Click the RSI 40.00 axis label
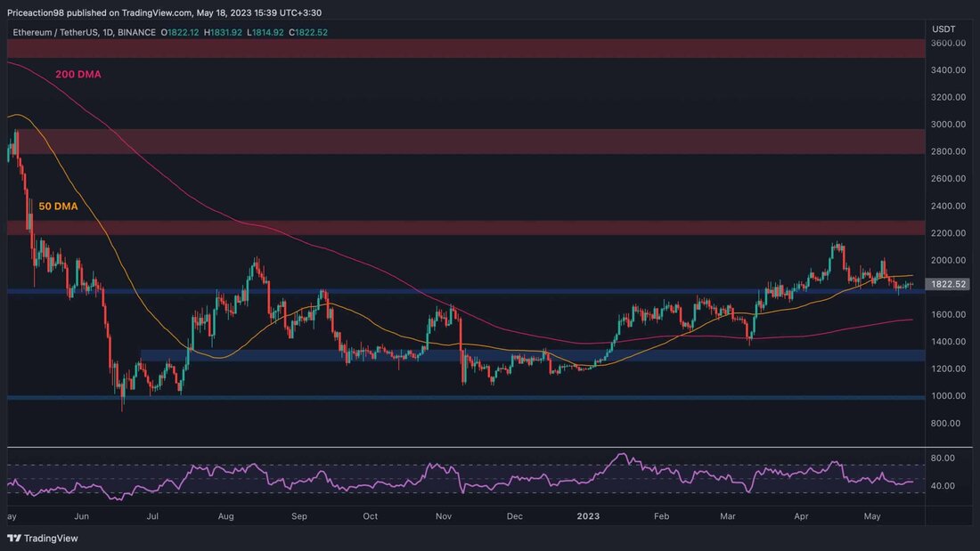Viewport: 980px width, 551px height. 943,486
